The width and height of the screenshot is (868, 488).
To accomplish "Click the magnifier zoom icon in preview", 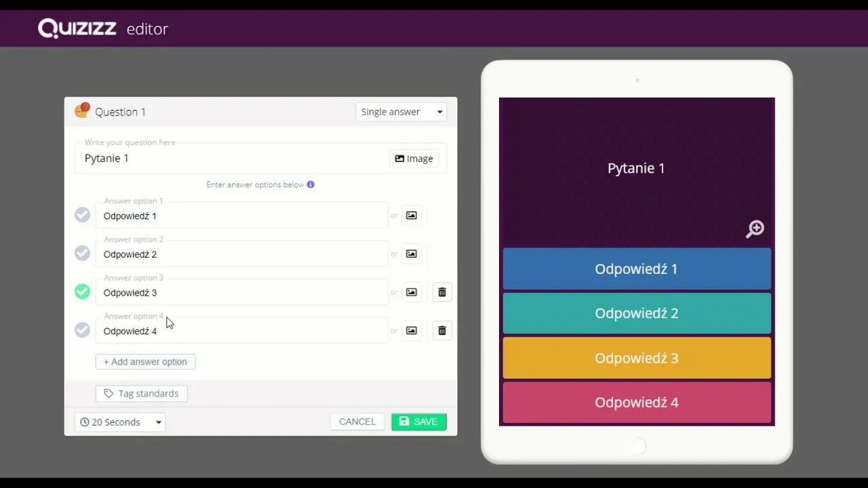I will (x=755, y=229).
